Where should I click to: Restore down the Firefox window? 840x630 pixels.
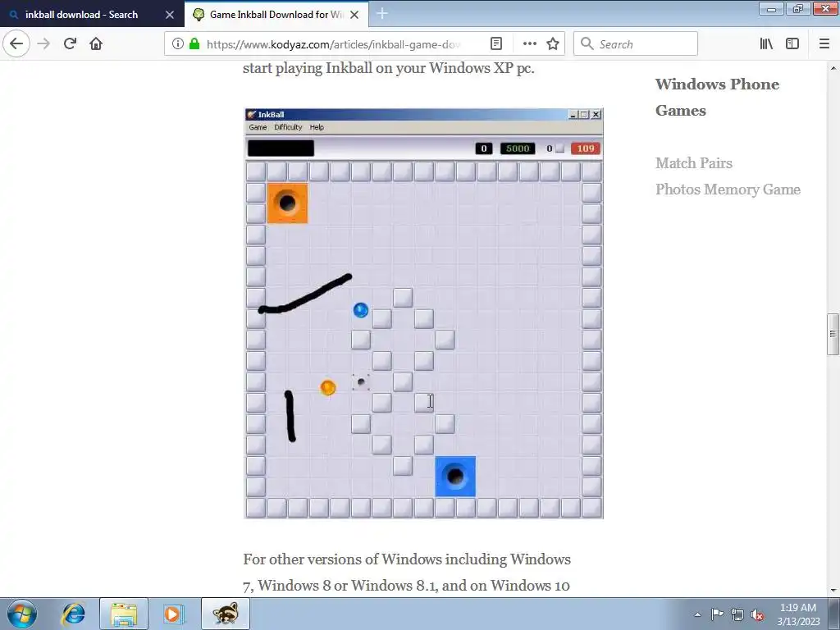798,8
